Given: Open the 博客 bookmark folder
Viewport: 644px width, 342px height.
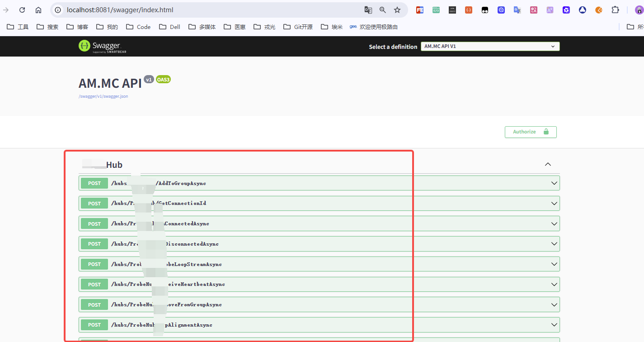Looking at the screenshot, I should click(x=77, y=27).
